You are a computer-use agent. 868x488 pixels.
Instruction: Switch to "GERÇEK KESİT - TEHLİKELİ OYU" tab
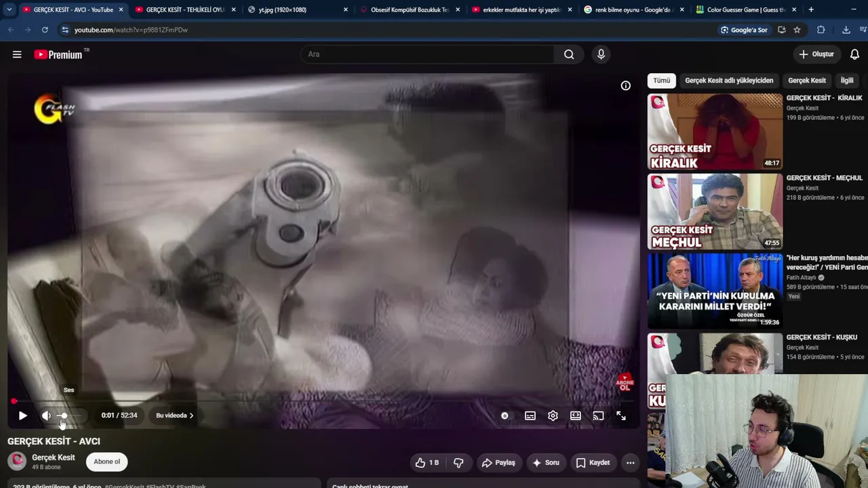point(185,9)
